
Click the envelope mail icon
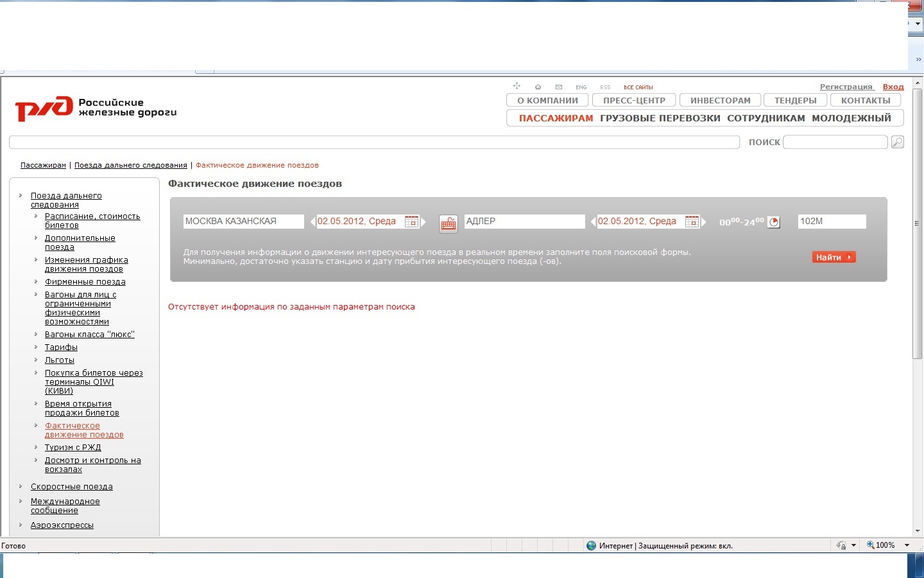pyautogui.click(x=559, y=87)
